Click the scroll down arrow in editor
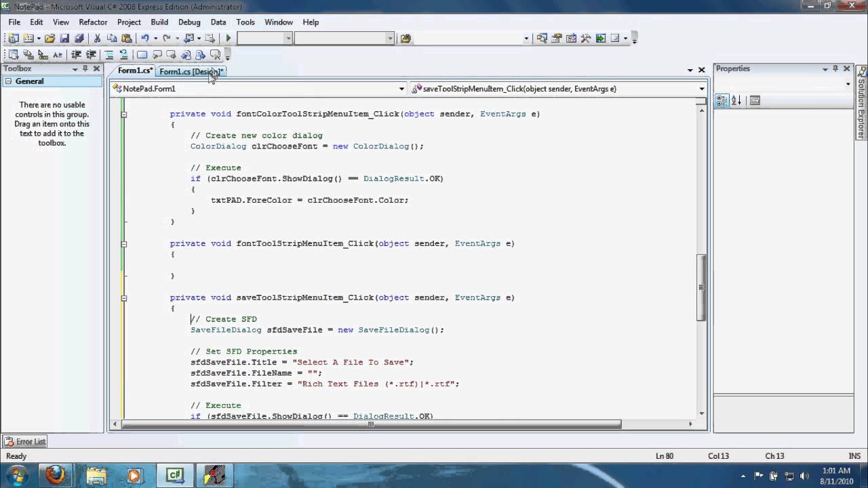Viewport: 868px width, 488px height. click(701, 413)
